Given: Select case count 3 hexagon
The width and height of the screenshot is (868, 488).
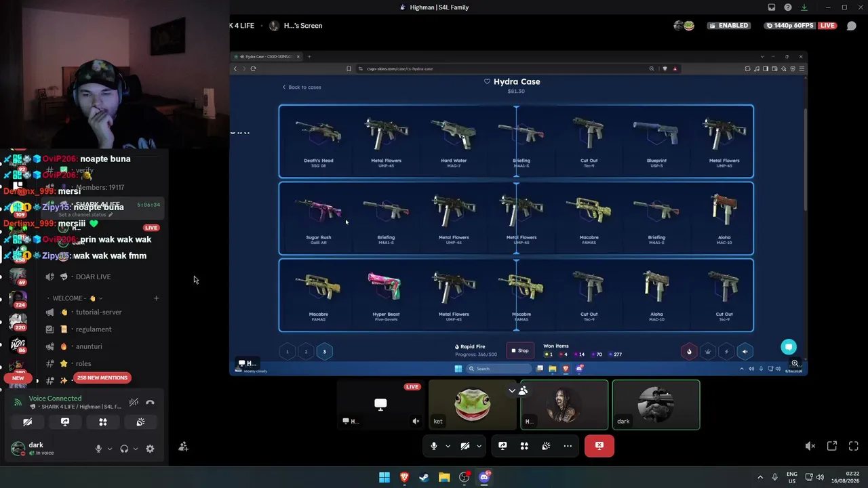Looking at the screenshot, I should tap(324, 352).
